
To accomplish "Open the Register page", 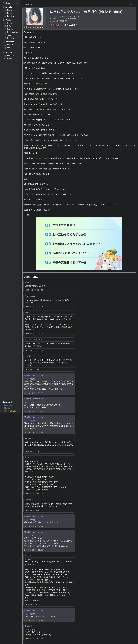I will (11, 55).
